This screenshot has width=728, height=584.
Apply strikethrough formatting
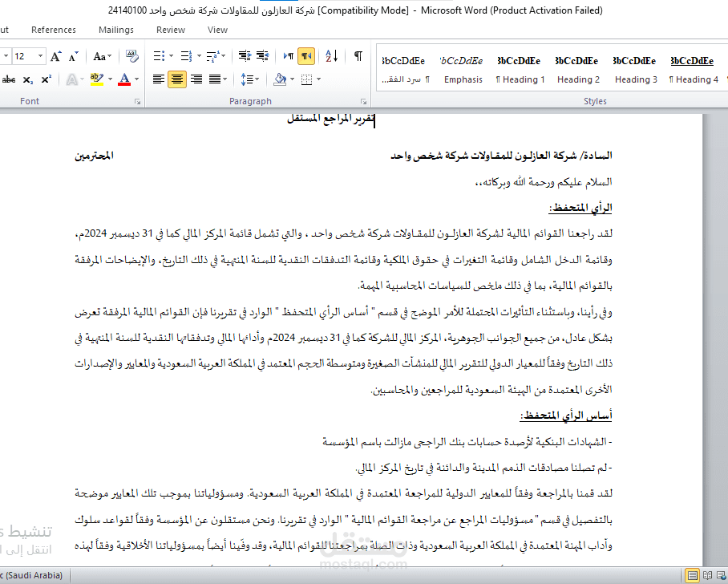point(8,80)
